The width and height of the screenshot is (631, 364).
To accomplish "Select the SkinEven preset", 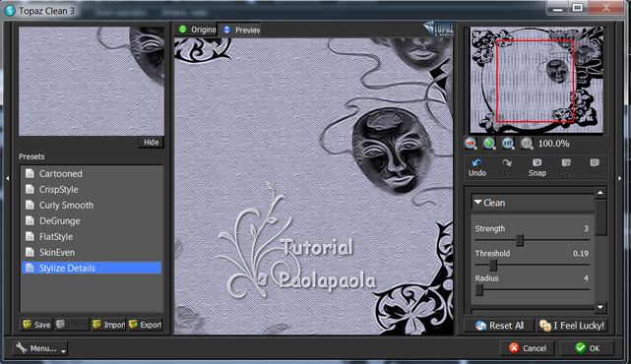I will [x=92, y=252].
